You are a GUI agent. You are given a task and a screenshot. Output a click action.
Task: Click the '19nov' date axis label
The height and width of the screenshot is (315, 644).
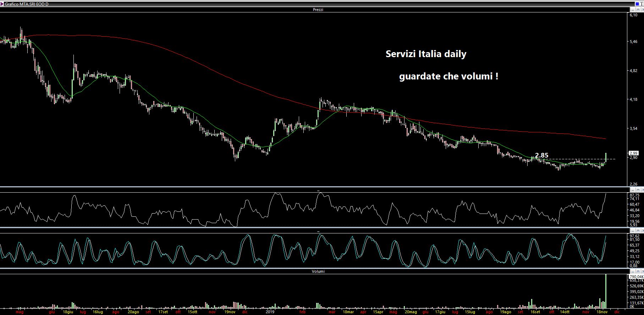(x=230, y=312)
